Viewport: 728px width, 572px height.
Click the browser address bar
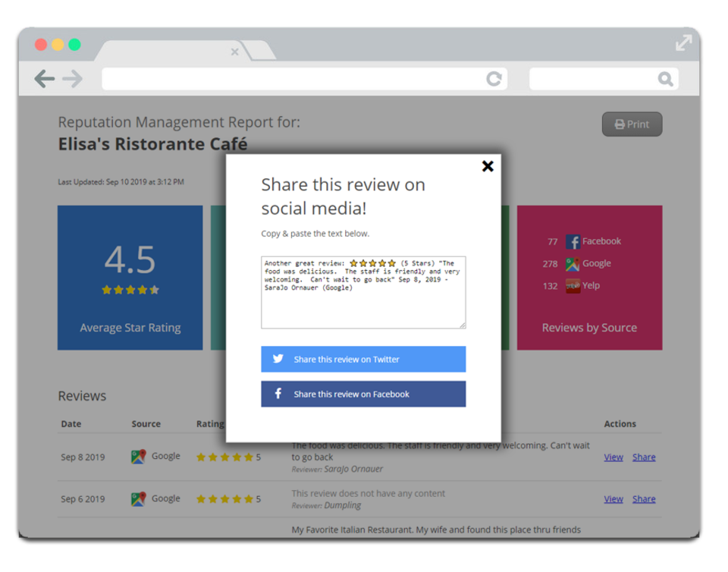point(304,78)
